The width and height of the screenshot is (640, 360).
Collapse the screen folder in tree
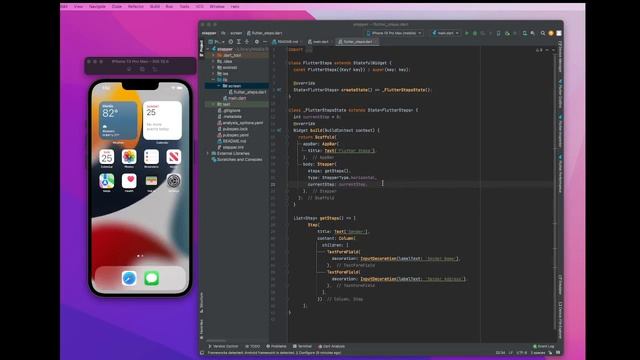pyautogui.click(x=218, y=86)
